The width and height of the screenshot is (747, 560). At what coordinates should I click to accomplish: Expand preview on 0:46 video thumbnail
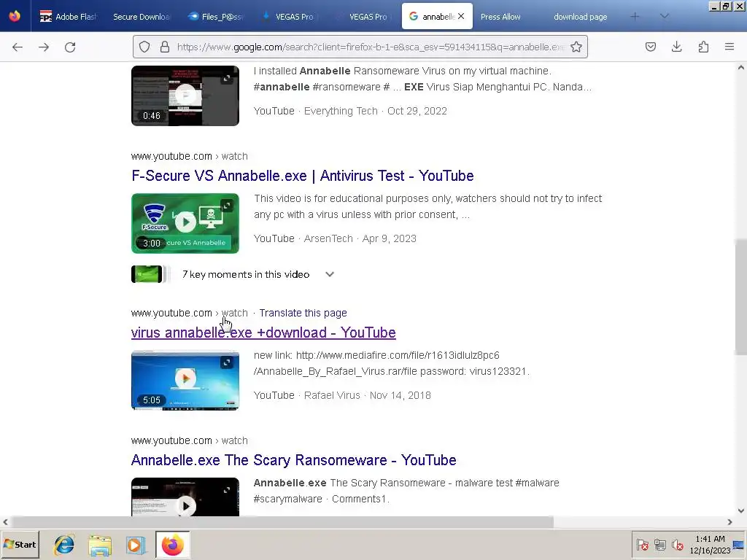[228, 78]
